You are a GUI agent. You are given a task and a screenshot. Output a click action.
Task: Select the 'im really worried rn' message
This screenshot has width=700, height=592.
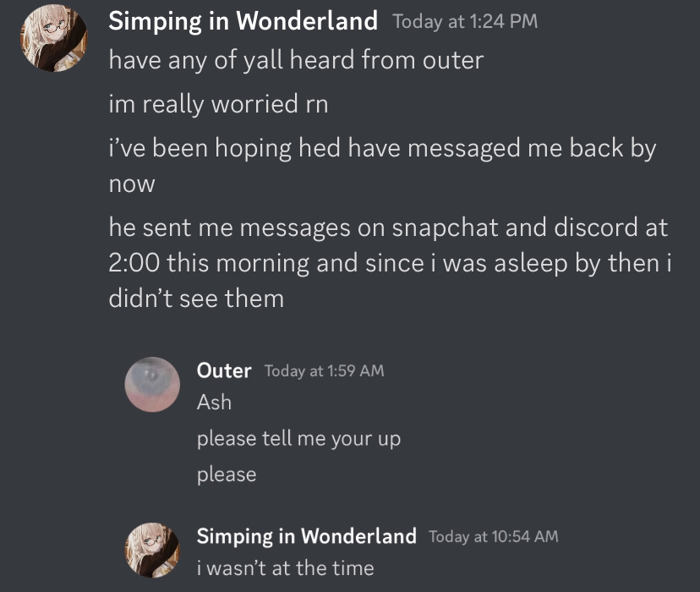pos(218,105)
